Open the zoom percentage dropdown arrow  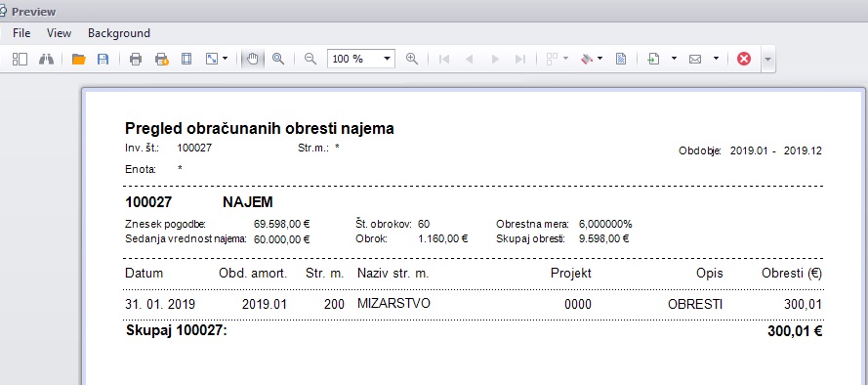coord(387,59)
